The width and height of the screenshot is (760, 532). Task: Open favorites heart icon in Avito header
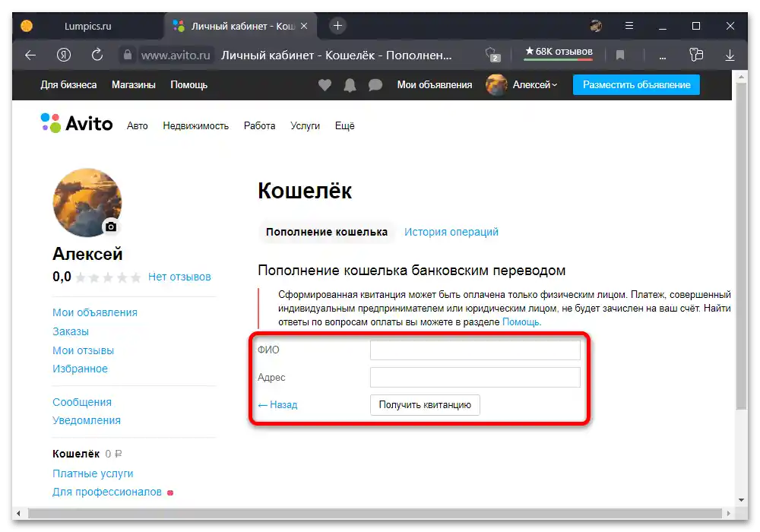point(325,85)
